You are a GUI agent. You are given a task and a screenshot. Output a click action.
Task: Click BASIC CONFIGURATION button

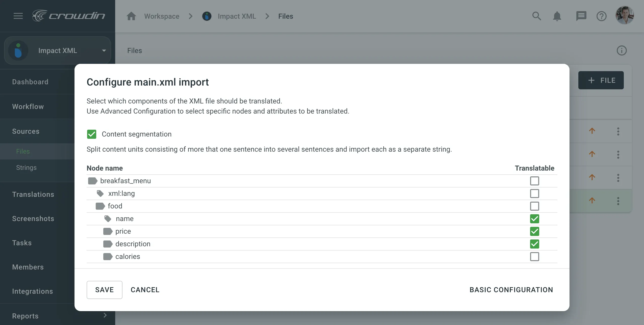pos(511,290)
